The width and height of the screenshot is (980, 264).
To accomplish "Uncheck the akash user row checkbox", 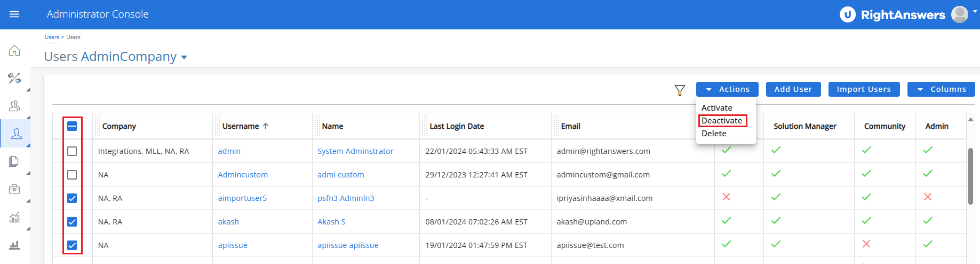I will [72, 222].
